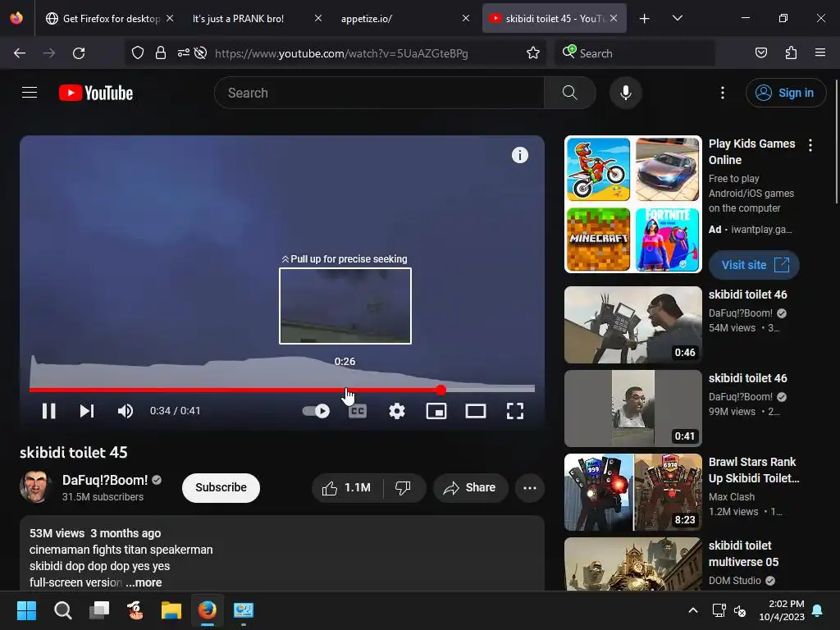The width and height of the screenshot is (840, 630).
Task: Open YouTube guide hamburger menu
Action: click(x=30, y=93)
